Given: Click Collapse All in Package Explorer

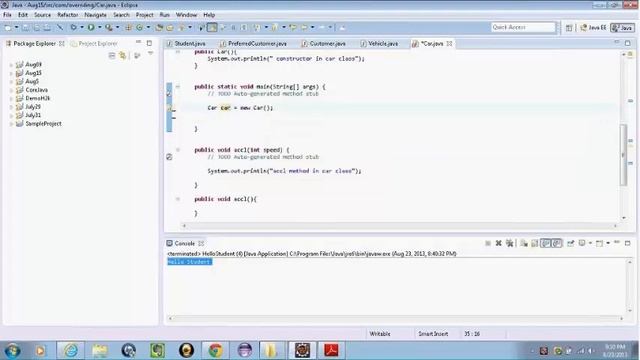Looking at the screenshot, I should tap(112, 56).
